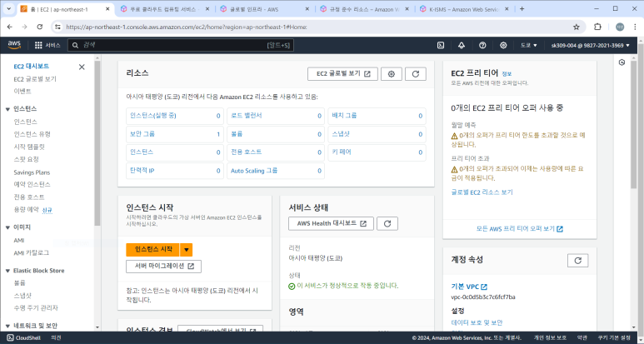Open Chrome three-dot menu
This screenshot has width=644, height=344.
(x=636, y=27)
